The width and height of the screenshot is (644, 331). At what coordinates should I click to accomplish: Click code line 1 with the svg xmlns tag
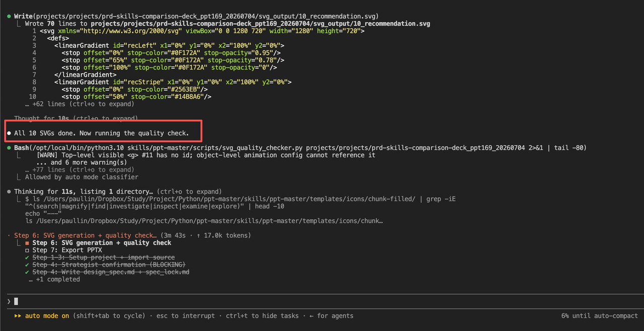(x=202, y=31)
